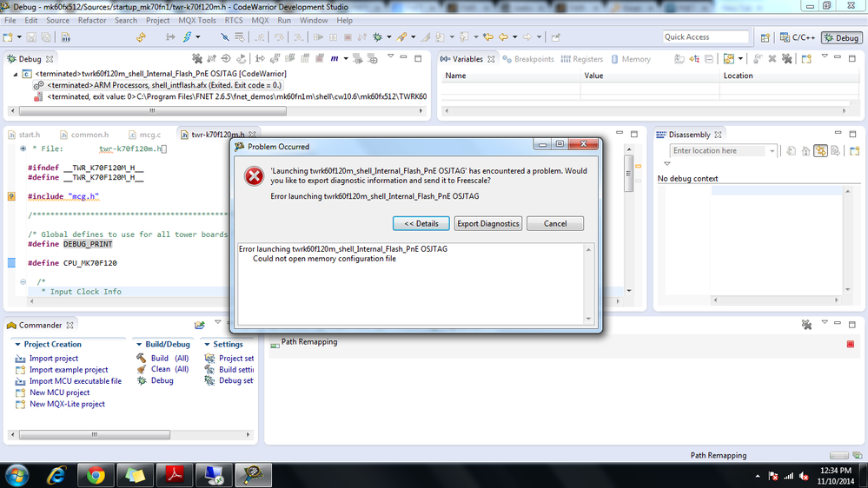Click the Enter location here field
Screen dimensions: 868x488
coord(719,150)
